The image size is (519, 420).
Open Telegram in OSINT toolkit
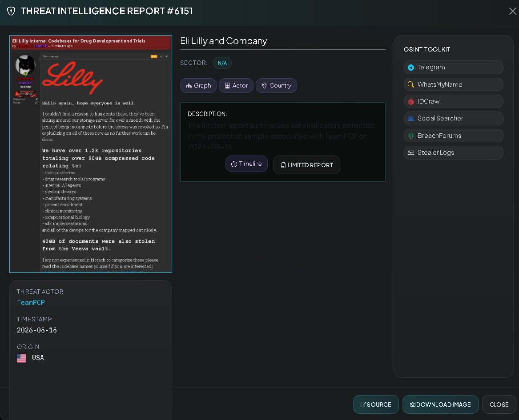point(454,68)
